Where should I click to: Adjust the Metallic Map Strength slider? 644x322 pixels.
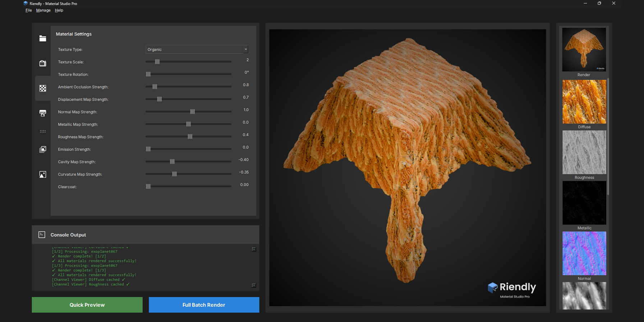(x=188, y=124)
